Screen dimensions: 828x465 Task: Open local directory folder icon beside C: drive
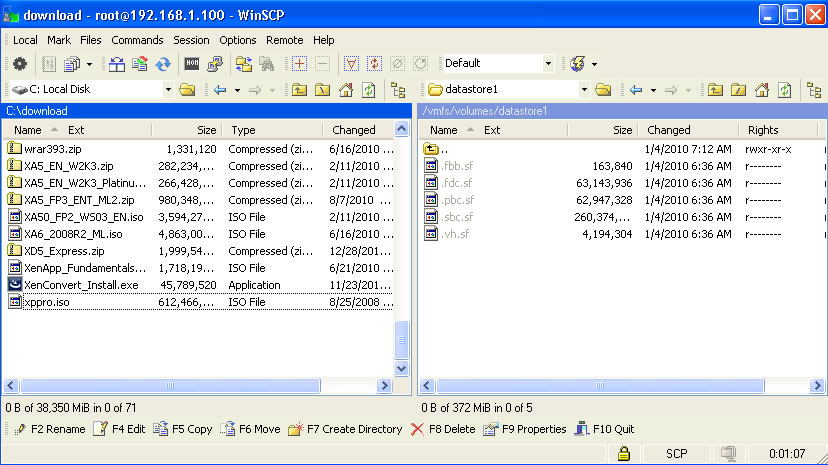tap(187, 90)
